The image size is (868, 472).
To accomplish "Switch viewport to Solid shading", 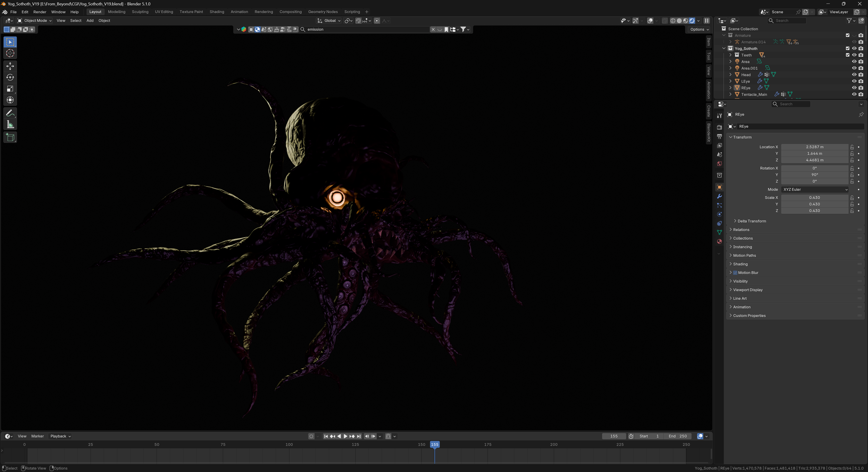I will tap(679, 20).
